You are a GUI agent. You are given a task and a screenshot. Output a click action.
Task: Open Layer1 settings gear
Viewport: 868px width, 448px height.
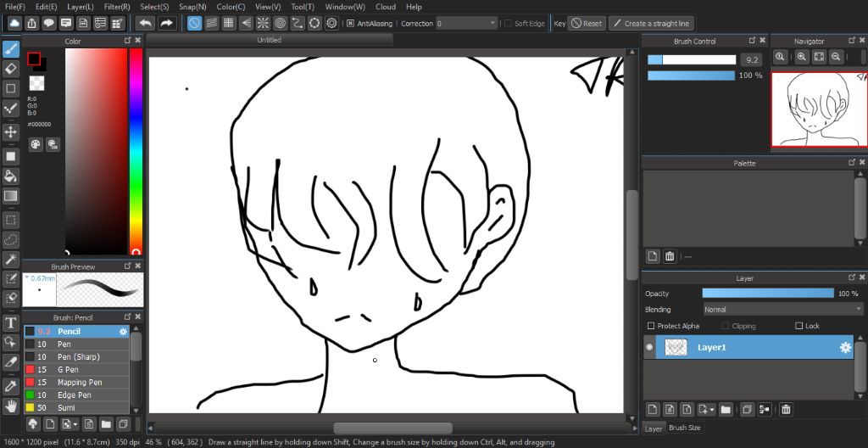coord(845,348)
